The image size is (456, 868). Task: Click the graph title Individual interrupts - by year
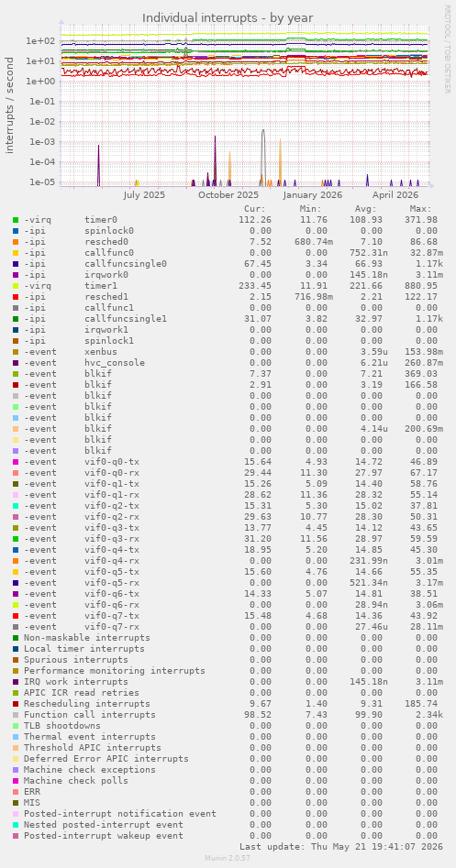pyautogui.click(x=228, y=17)
